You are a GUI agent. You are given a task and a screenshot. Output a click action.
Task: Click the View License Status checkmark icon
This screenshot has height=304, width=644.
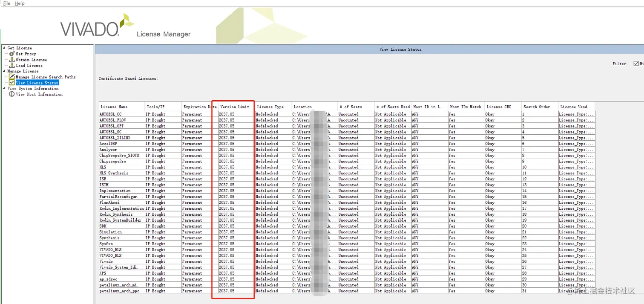[12, 83]
